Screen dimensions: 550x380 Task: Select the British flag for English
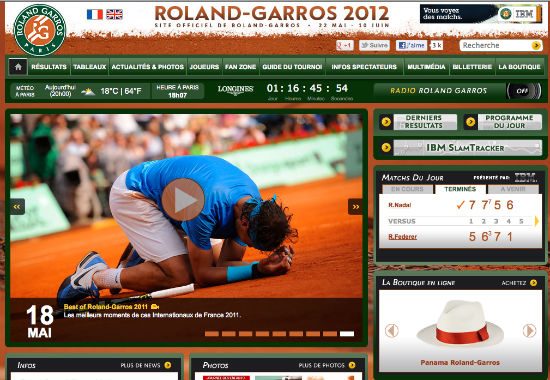[x=114, y=14]
